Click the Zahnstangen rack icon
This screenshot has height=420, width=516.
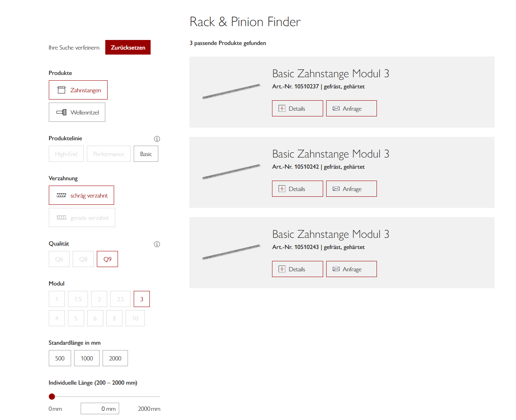pyautogui.click(x=61, y=90)
